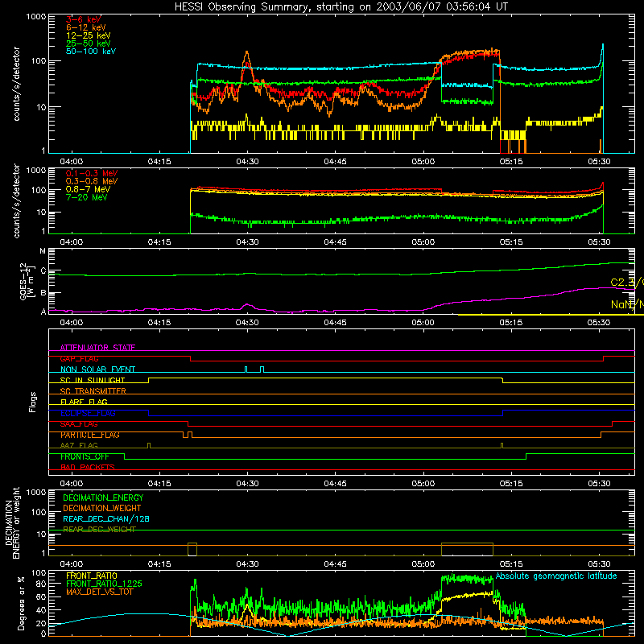Select the FLARE_FLAG label
The image size is (644, 644).
84,402
